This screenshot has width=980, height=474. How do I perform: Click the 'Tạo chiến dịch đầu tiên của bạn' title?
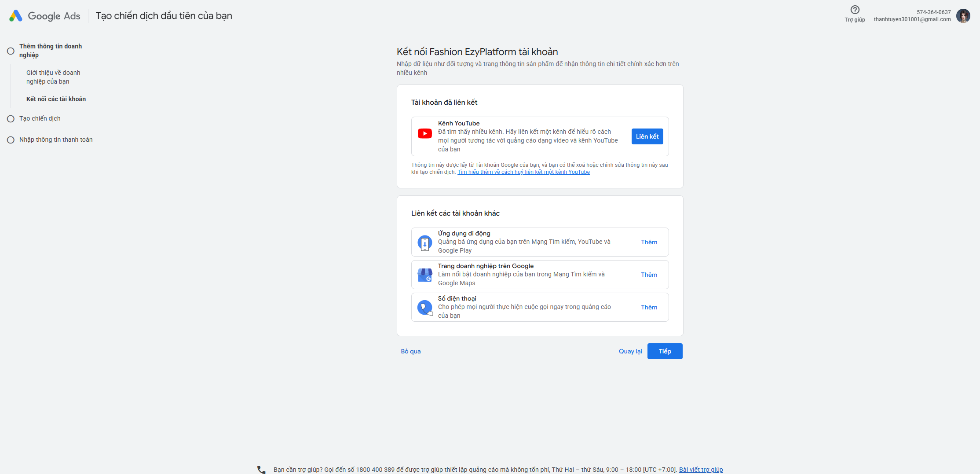(164, 16)
